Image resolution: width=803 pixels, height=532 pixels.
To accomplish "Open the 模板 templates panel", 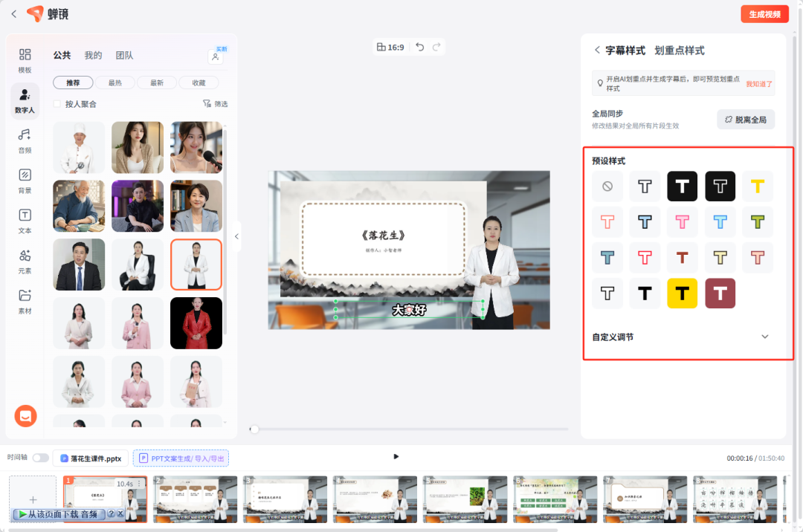I will [25, 60].
